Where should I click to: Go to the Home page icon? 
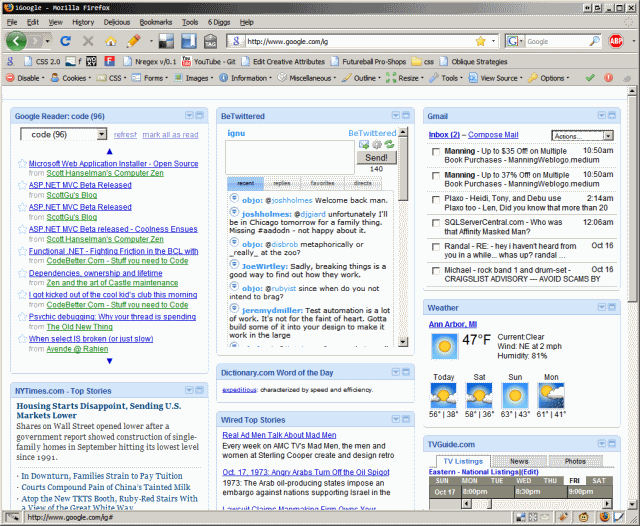[x=111, y=41]
